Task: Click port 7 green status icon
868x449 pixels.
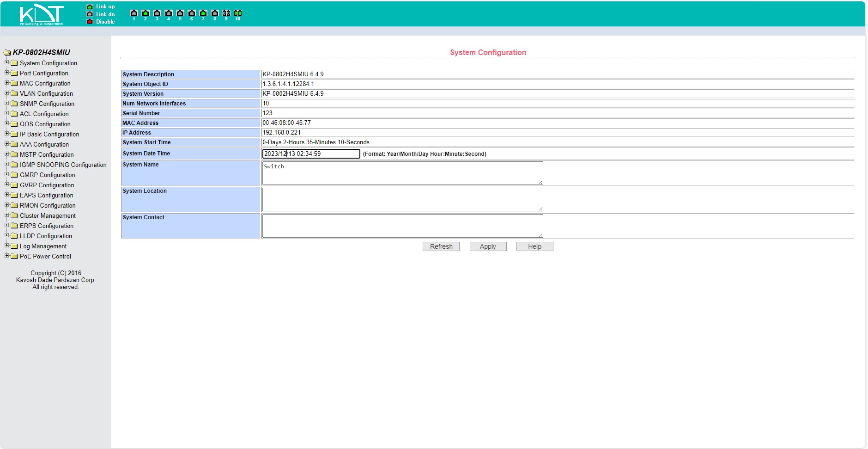Action: [203, 13]
